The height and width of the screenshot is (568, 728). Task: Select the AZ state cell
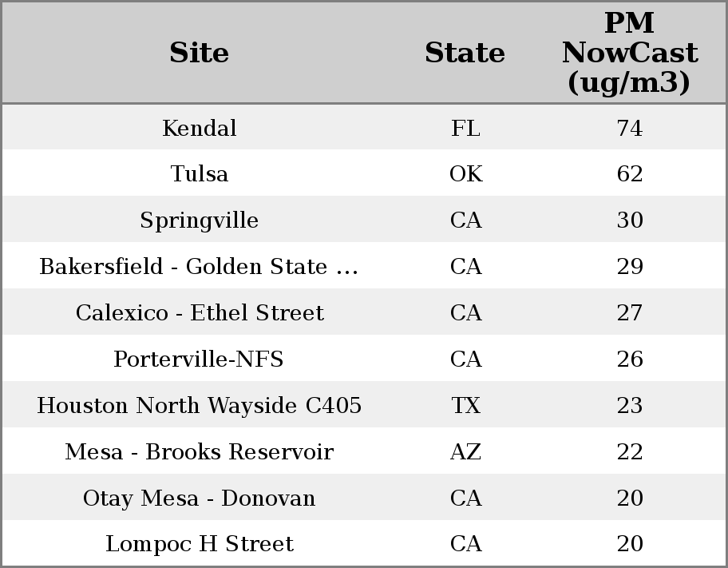pos(465,452)
